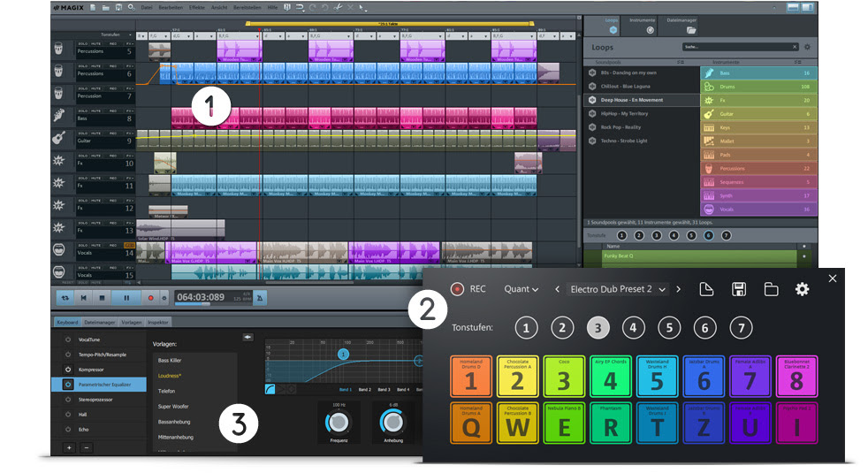Image resolution: width=868 pixels, height=473 pixels.
Task: Toggle the Echo effect power button
Action: pyautogui.click(x=68, y=430)
